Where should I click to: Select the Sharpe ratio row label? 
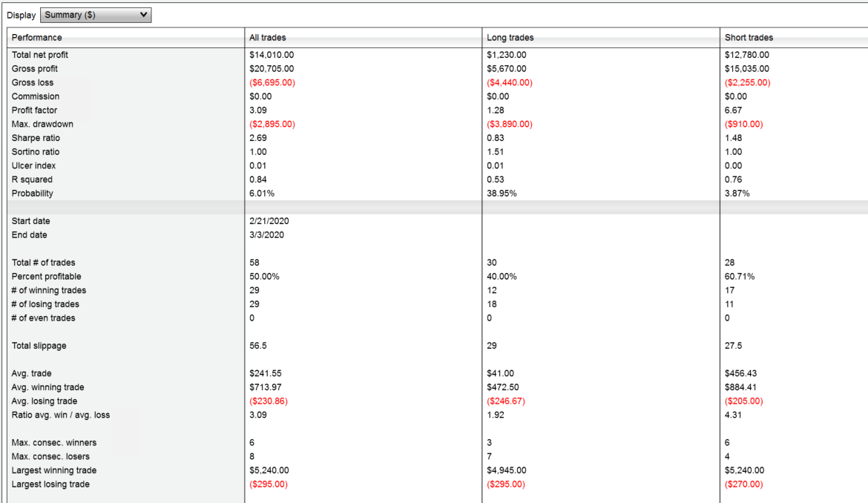point(36,138)
